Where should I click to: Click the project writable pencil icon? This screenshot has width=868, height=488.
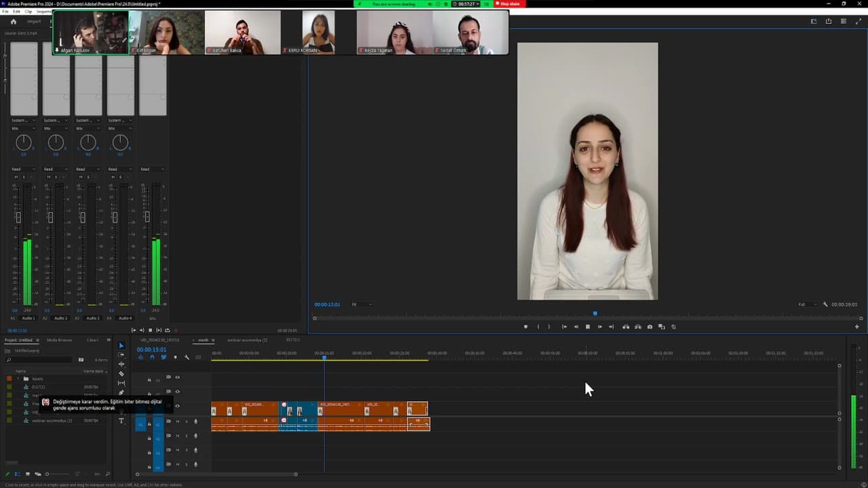8,474
